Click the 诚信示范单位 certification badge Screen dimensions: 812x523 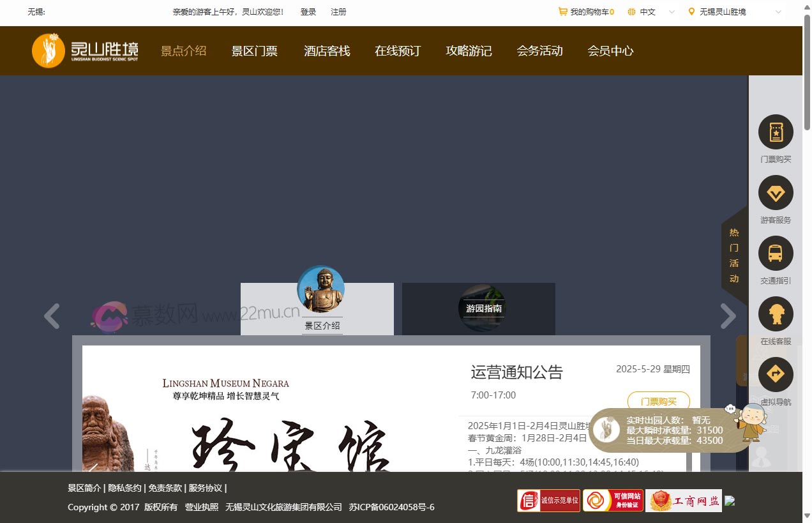pos(548,501)
